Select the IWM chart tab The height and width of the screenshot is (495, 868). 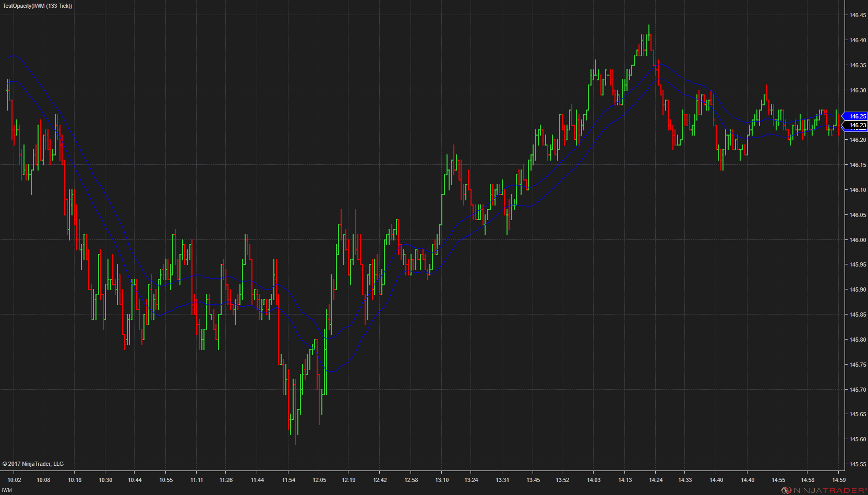7,490
